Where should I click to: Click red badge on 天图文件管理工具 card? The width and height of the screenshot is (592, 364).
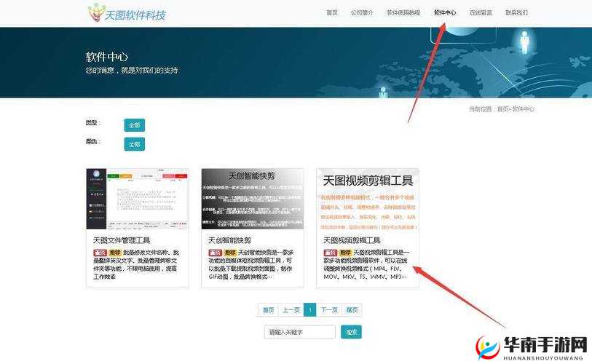[100, 253]
